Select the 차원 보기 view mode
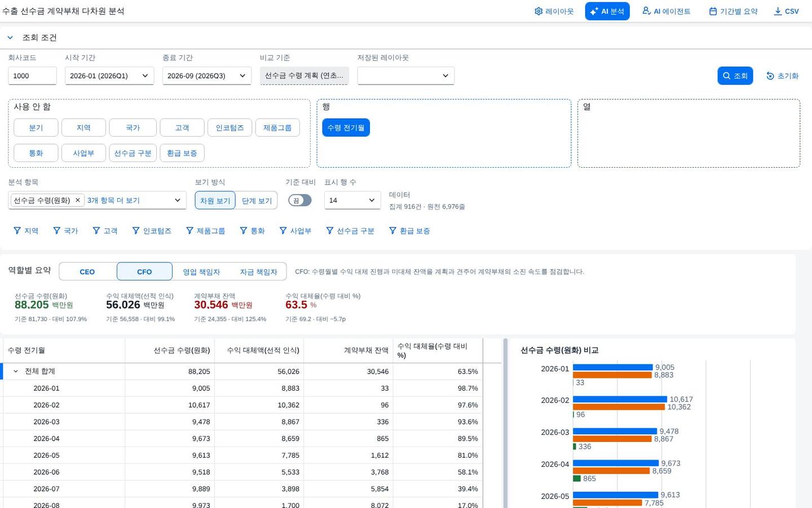 coord(215,200)
